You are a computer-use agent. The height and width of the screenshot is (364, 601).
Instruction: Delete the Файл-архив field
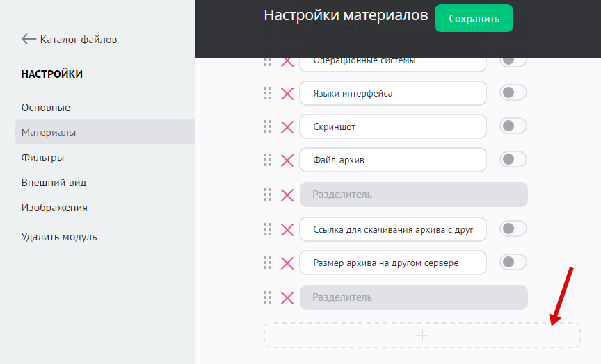click(287, 160)
